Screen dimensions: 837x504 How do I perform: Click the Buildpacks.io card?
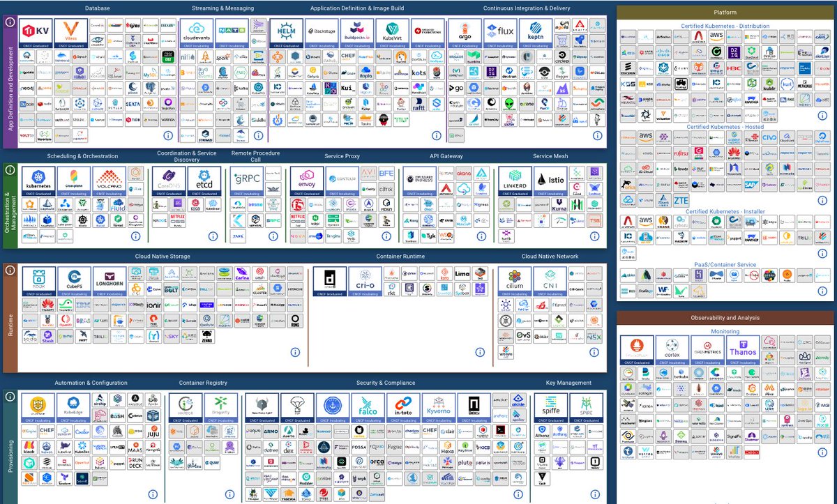[x=356, y=33]
